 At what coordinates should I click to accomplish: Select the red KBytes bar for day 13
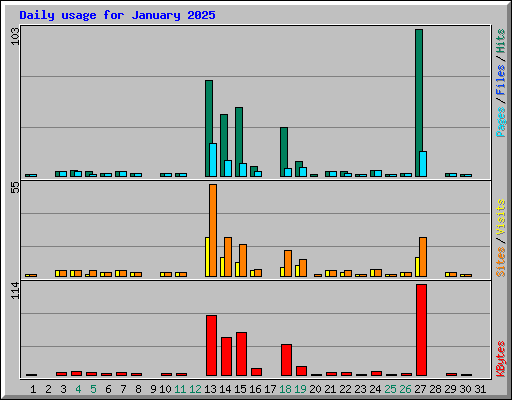211,346
